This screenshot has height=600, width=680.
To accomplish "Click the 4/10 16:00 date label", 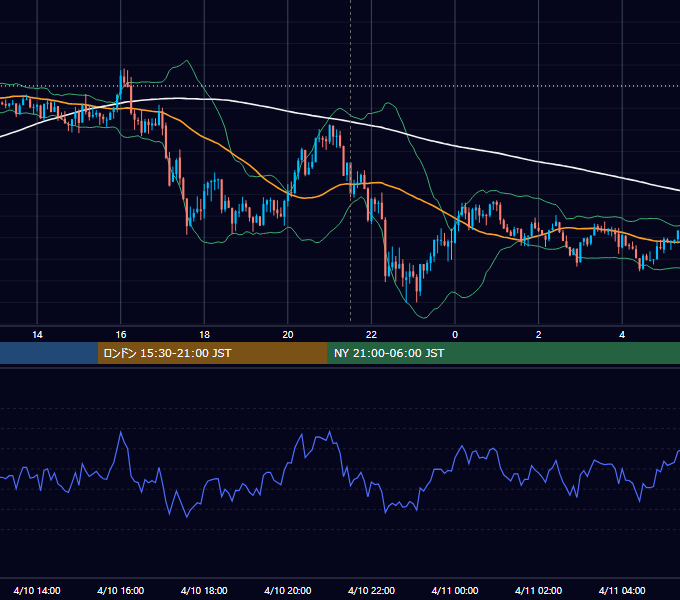I will (121, 590).
